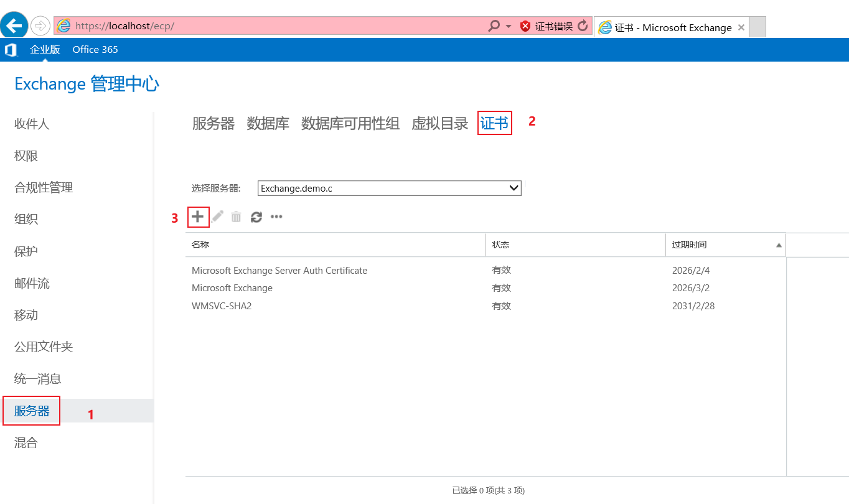Switch to the 服务器 top tab
Screen dimensions: 849x504
coord(213,123)
